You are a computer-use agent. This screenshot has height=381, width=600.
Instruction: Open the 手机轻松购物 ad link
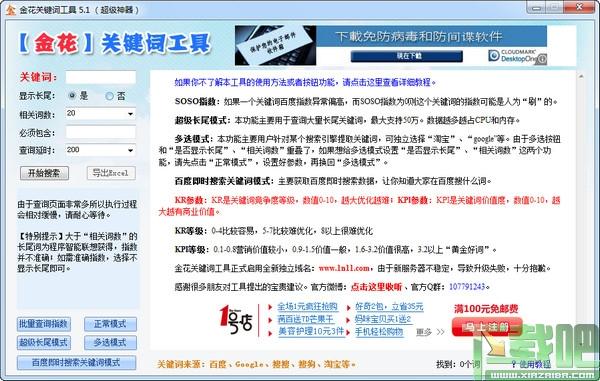379,332
